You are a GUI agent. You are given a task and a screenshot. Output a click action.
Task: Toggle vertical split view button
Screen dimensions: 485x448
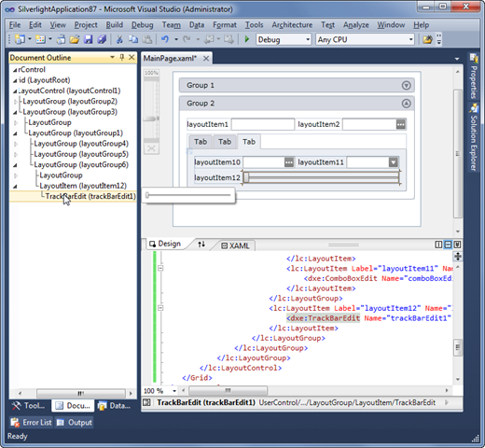point(438,245)
